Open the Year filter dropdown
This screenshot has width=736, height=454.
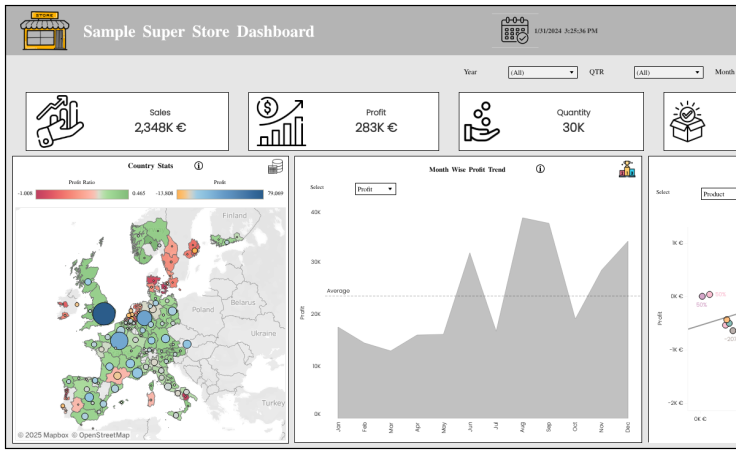[542, 72]
